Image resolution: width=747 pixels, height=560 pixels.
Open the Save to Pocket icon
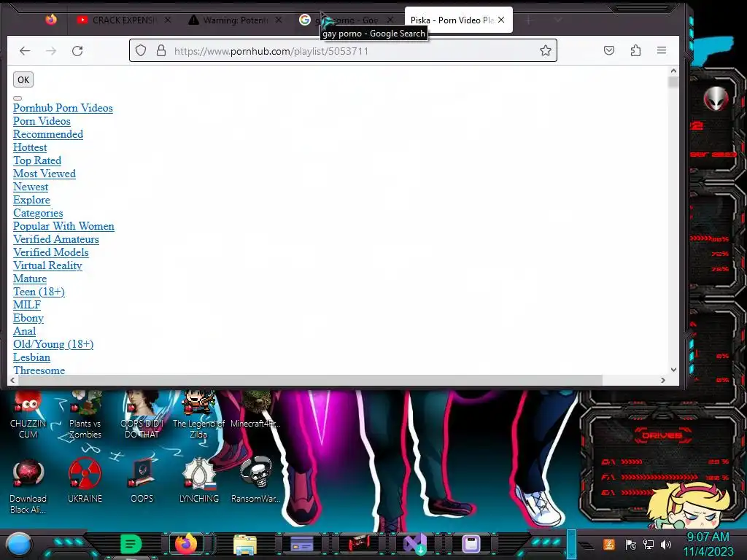pos(609,50)
